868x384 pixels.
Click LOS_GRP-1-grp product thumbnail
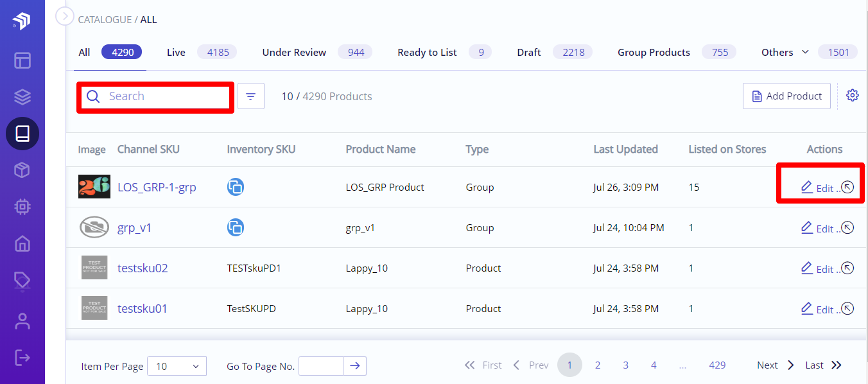(94, 187)
